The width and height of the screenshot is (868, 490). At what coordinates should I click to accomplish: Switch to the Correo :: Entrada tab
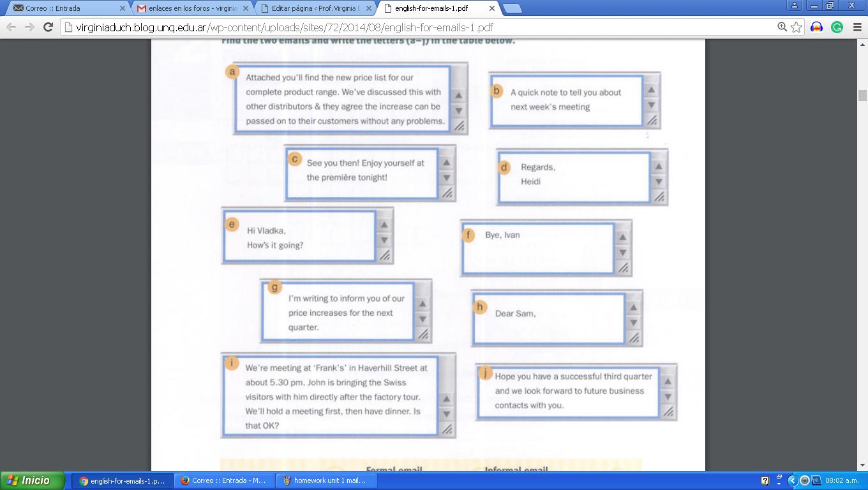64,8
